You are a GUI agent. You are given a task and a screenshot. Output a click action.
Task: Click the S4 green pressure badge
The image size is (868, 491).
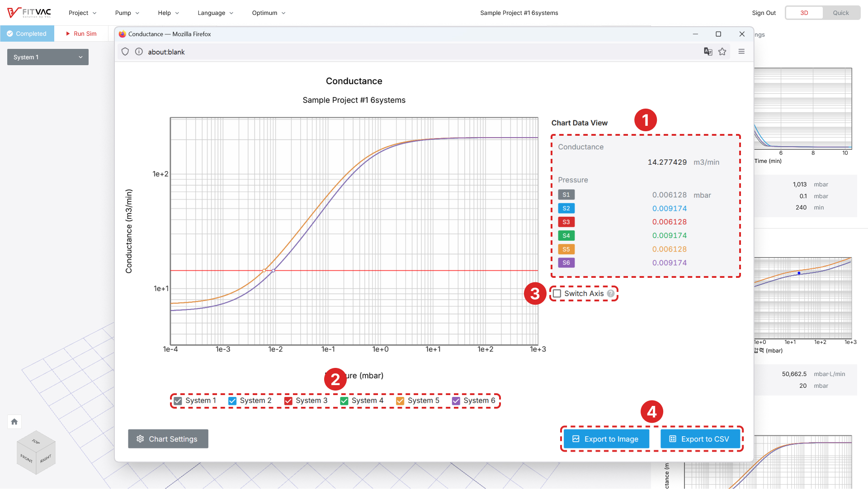566,236
